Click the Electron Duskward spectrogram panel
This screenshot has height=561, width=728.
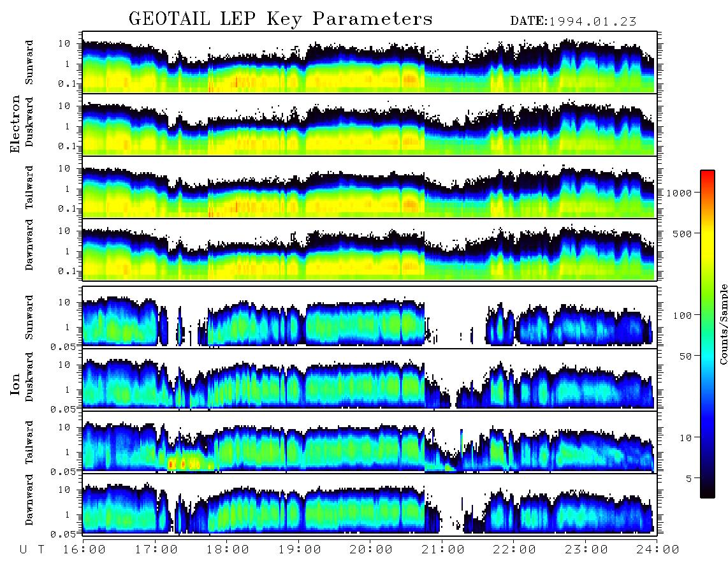(370, 124)
